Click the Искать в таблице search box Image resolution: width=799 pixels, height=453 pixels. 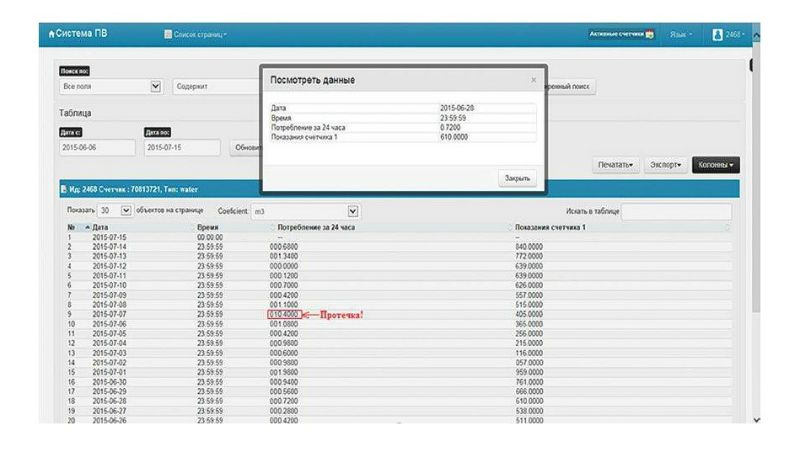pyautogui.click(x=676, y=211)
